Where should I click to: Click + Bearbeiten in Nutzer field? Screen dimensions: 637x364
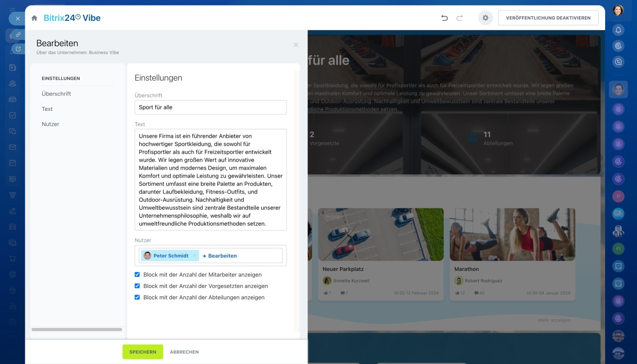click(219, 256)
